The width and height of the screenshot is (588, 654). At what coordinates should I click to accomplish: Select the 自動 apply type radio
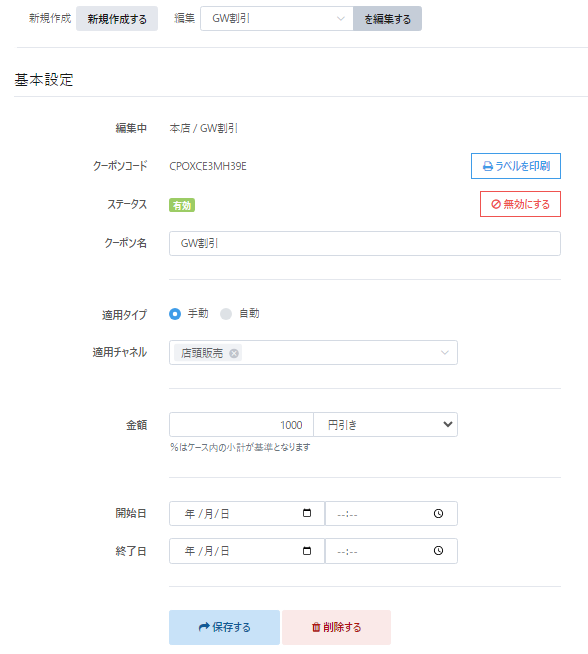[x=226, y=314]
